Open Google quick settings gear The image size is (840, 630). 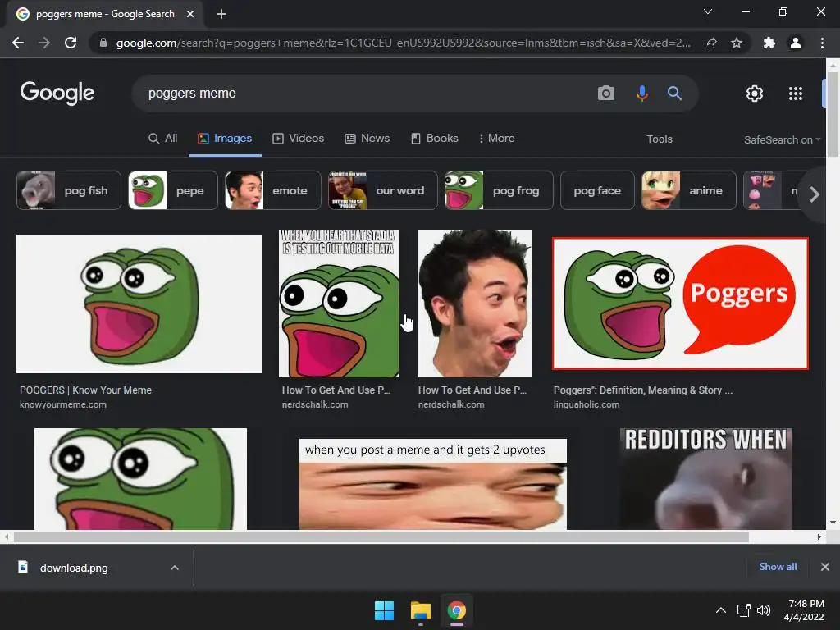(755, 94)
